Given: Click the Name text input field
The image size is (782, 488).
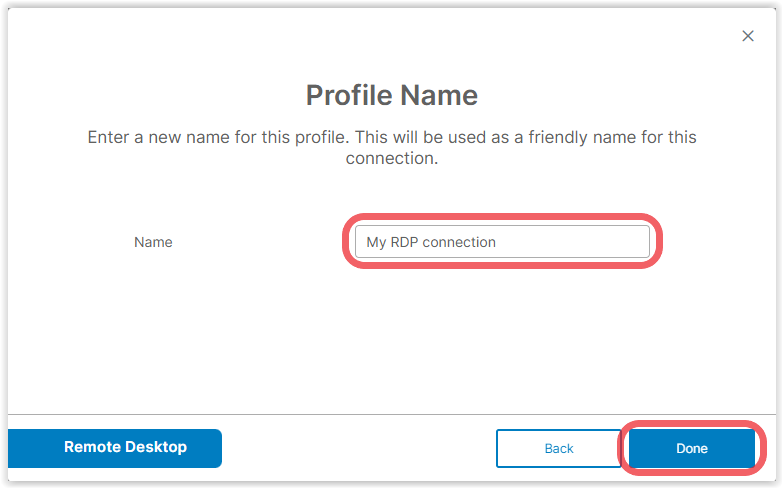Looking at the screenshot, I should 502,242.
